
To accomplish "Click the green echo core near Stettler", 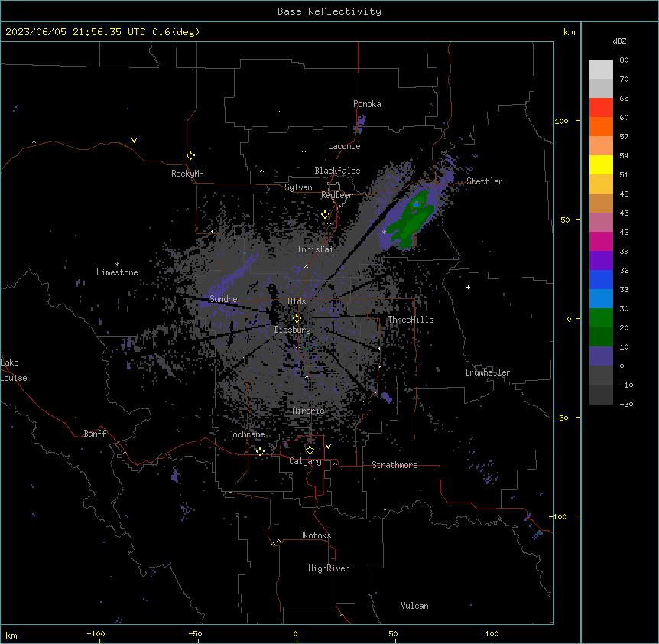I will coord(410,219).
